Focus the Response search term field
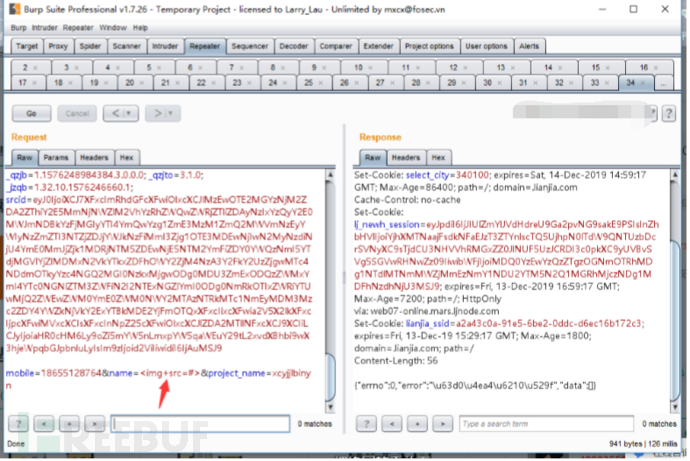The height and width of the screenshot is (461, 690). 546,424
